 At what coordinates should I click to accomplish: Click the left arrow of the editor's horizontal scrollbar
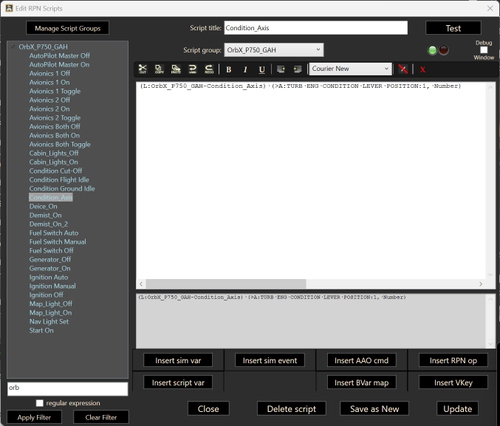[141, 284]
